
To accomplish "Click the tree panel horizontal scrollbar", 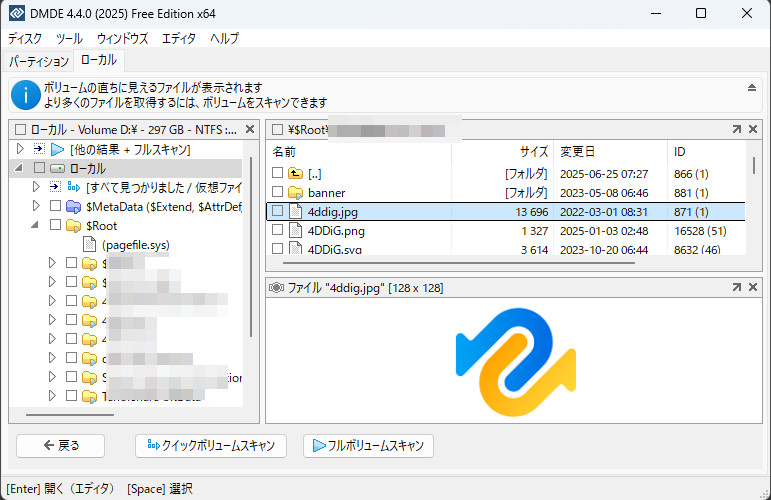I will [70, 414].
